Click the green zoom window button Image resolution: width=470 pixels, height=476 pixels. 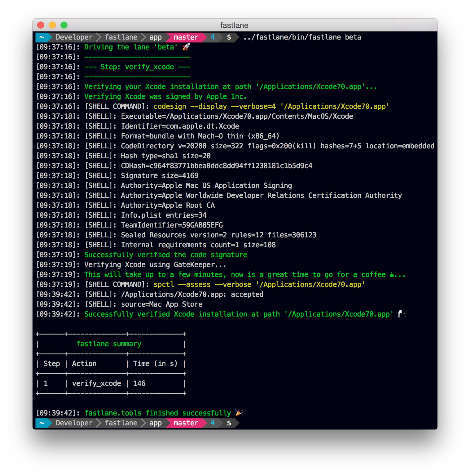coord(64,25)
